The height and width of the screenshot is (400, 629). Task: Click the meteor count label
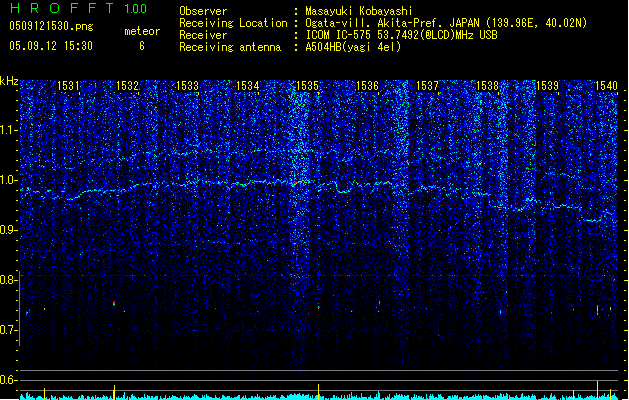coord(142,31)
